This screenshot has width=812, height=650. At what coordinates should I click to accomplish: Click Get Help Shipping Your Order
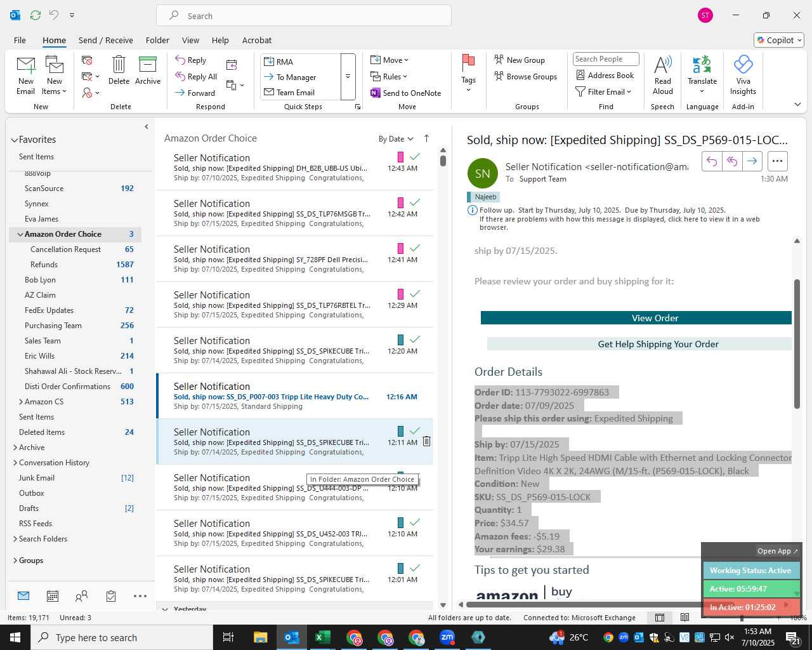639,344
